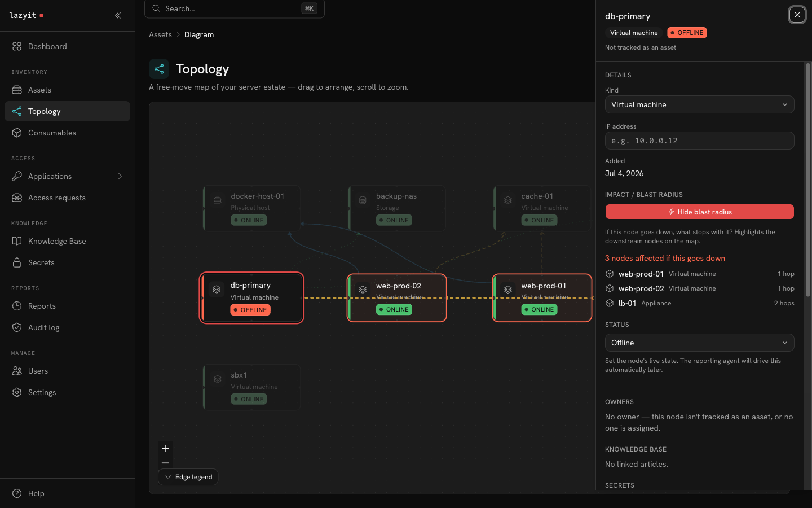The height and width of the screenshot is (508, 812).
Task: Click the backup-nas storage database icon
Action: (363, 200)
